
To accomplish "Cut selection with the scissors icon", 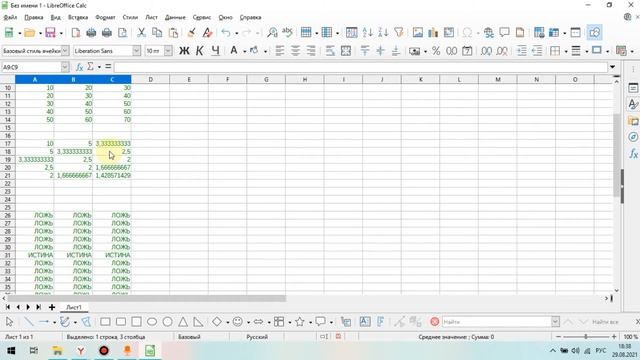I will tap(141, 33).
